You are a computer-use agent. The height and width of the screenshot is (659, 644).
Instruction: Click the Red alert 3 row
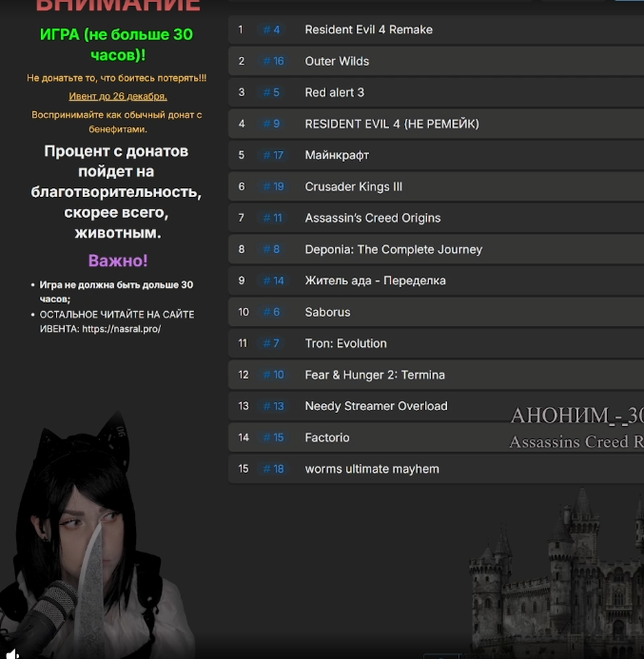(x=436, y=92)
